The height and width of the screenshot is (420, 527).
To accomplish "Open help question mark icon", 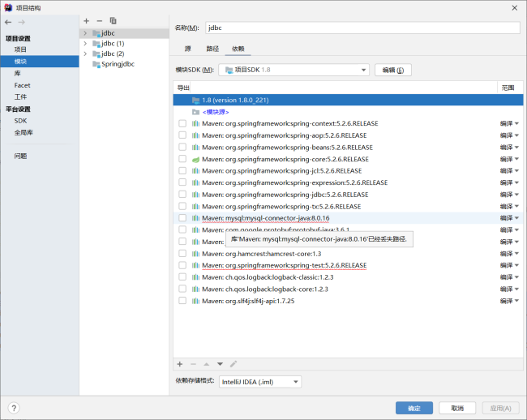I will 14,408.
